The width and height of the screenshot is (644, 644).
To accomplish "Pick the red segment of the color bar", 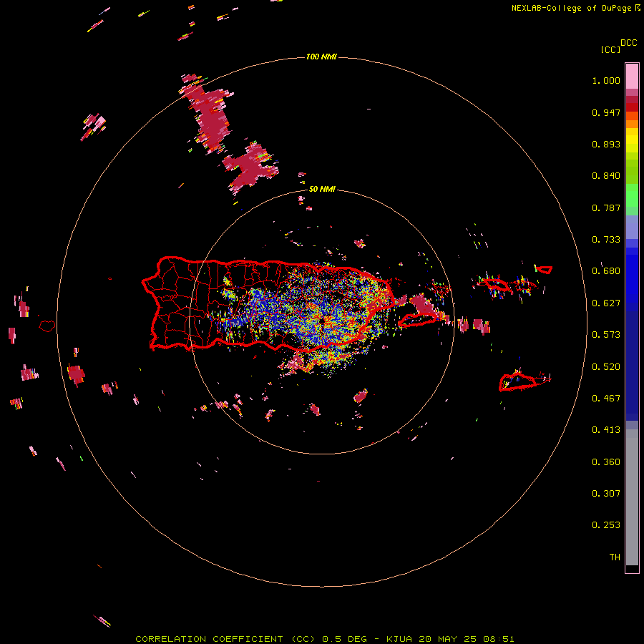I will point(632,107).
